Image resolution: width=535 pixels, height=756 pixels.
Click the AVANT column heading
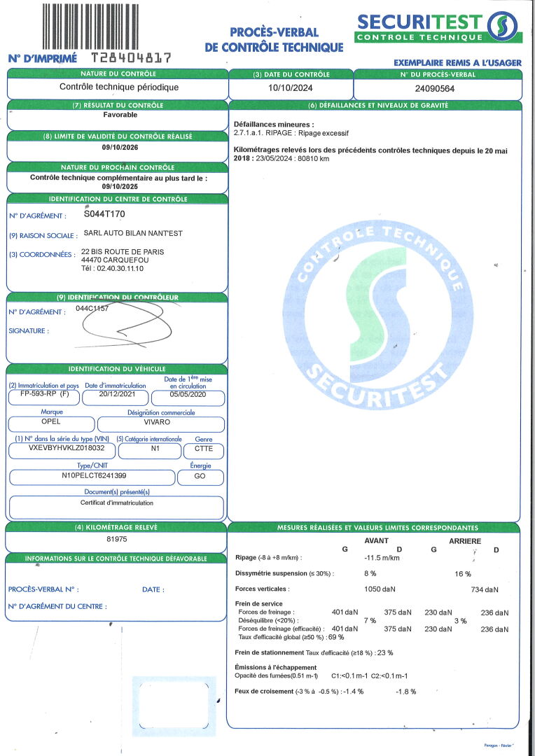pos(376,541)
